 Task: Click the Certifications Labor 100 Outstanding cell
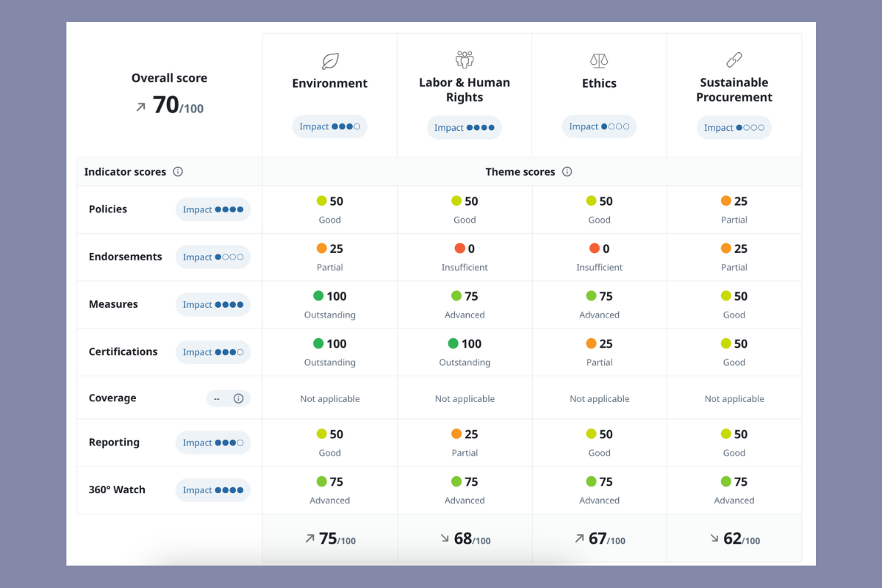[x=465, y=352]
